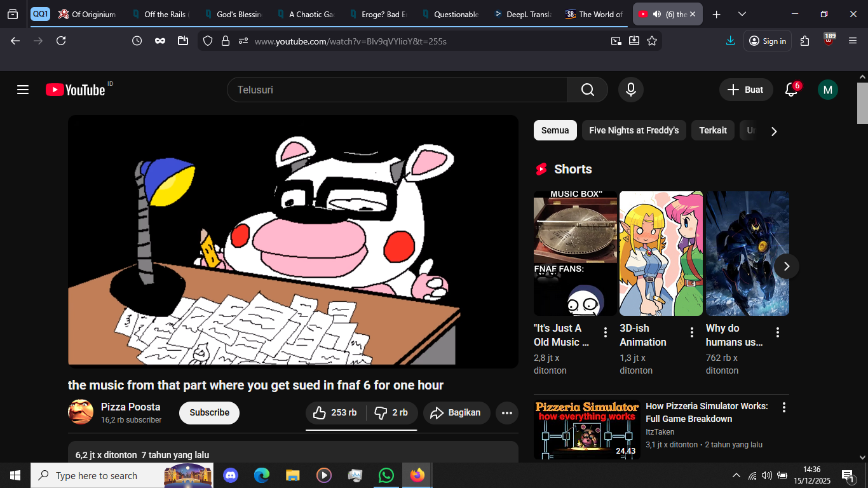The image size is (868, 488).
Task: Open the Firefox extensions puzzle icon
Action: click(805, 41)
